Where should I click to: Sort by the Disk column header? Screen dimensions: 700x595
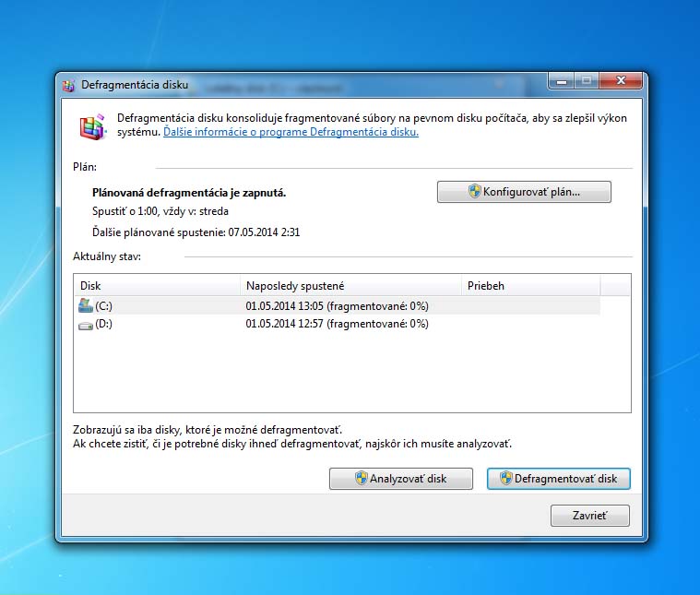[x=157, y=286]
